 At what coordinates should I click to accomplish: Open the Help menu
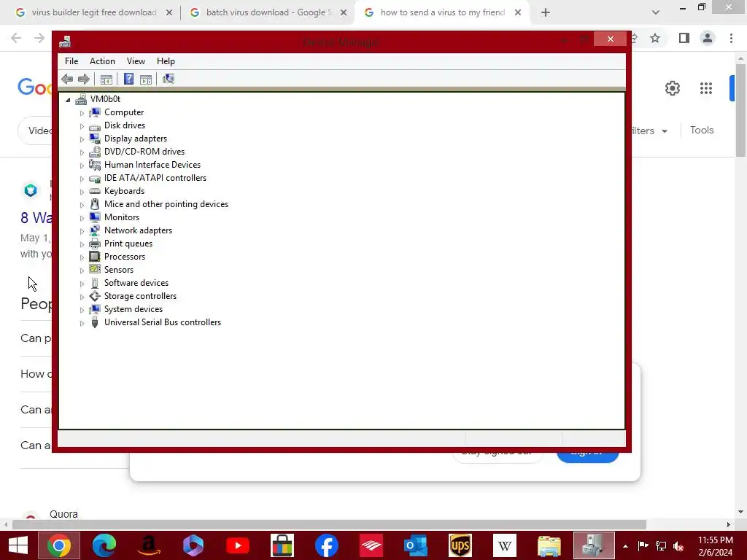tap(166, 61)
